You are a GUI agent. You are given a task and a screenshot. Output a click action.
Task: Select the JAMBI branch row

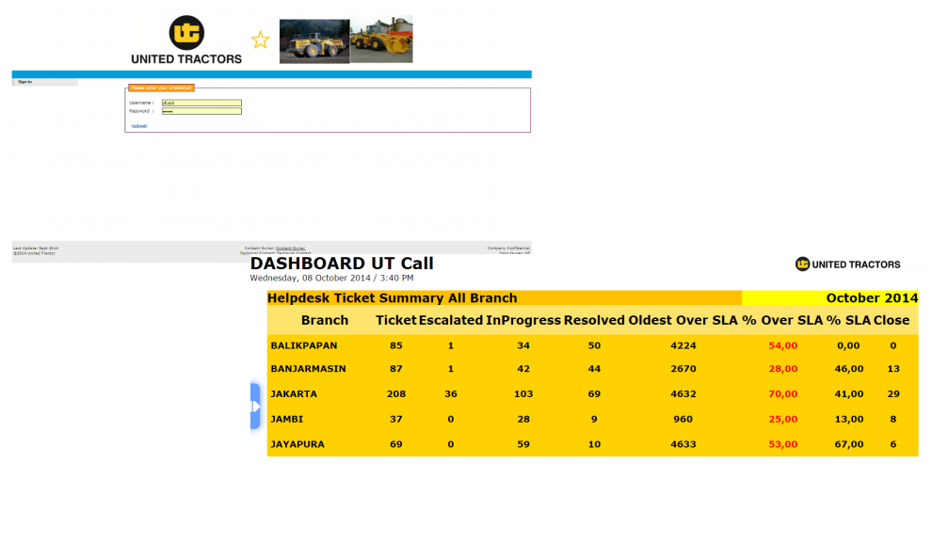click(x=592, y=419)
